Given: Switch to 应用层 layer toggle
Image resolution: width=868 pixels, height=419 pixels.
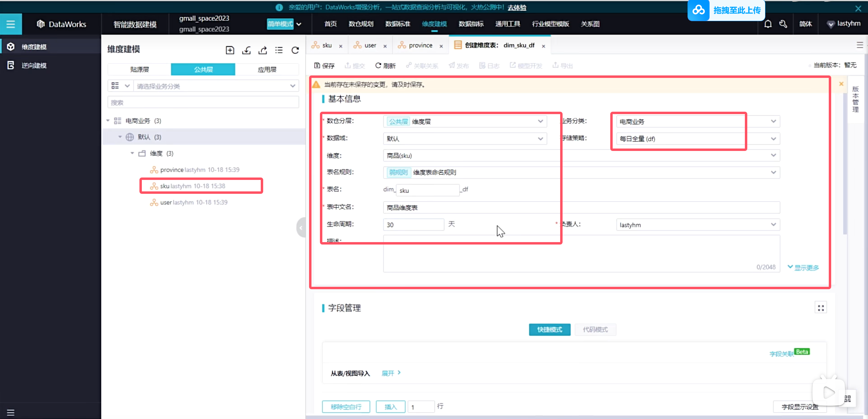Looking at the screenshot, I should point(267,69).
